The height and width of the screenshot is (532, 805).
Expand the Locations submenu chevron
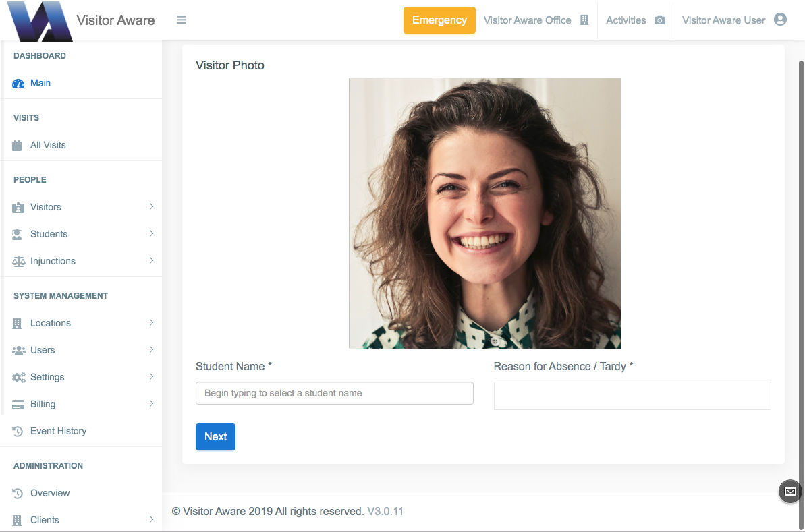pos(151,322)
